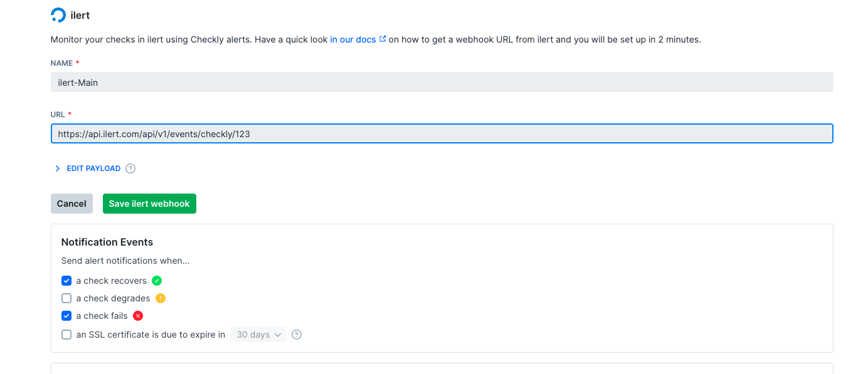Uncheck the 'a check recovers' checkbox

pyautogui.click(x=66, y=281)
